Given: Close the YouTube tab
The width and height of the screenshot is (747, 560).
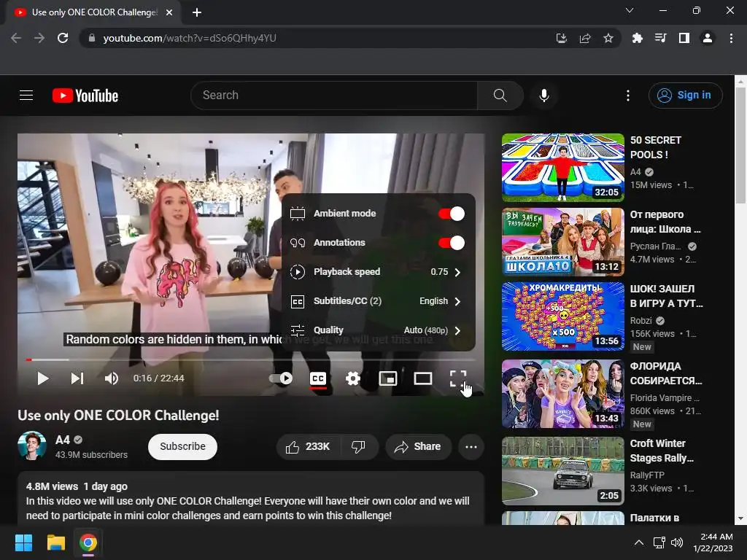Looking at the screenshot, I should coord(169,12).
